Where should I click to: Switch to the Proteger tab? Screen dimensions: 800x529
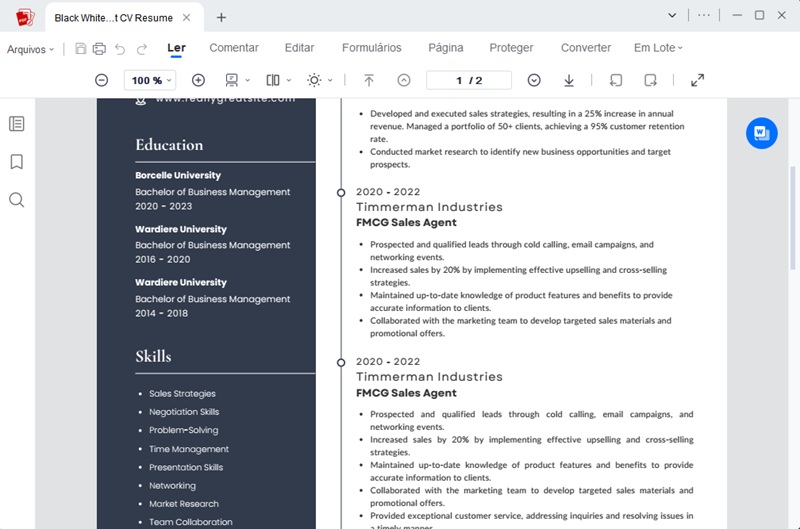pyautogui.click(x=511, y=47)
